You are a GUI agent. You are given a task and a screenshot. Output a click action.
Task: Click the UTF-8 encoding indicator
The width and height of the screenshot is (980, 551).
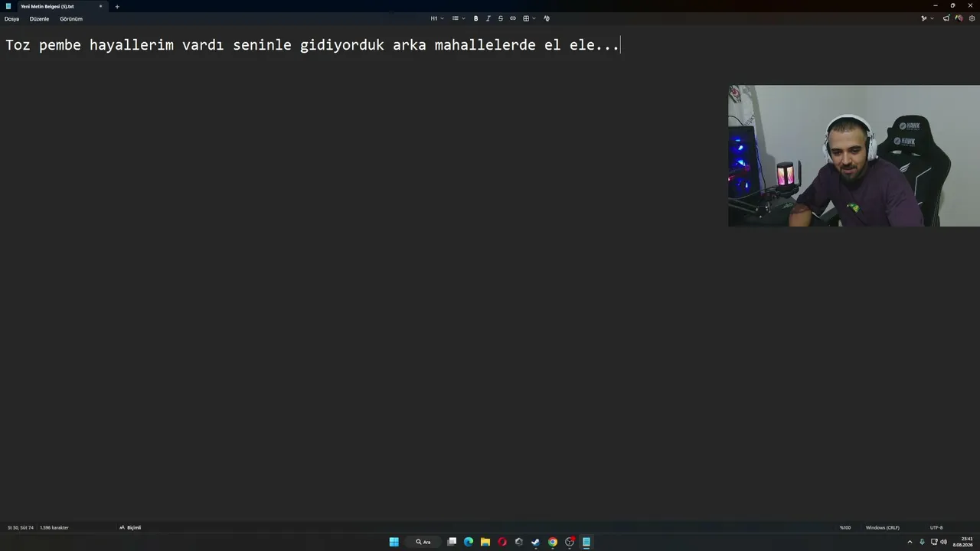(936, 527)
